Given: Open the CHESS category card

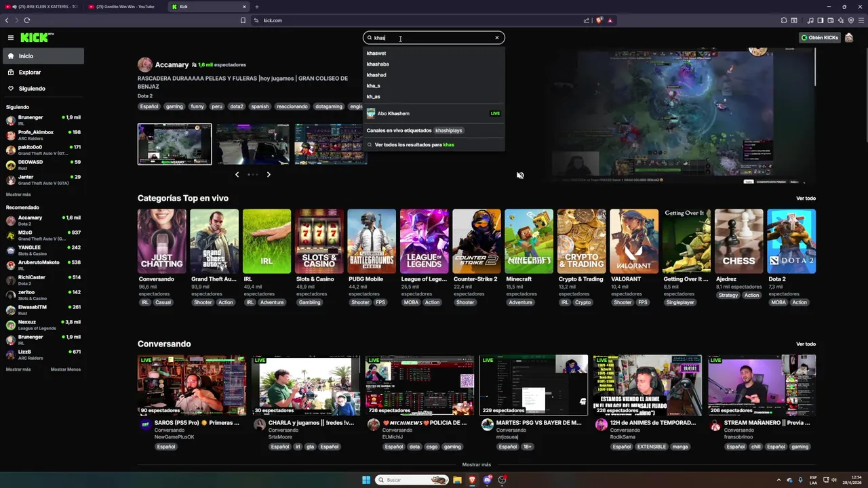Looking at the screenshot, I should coord(739,241).
